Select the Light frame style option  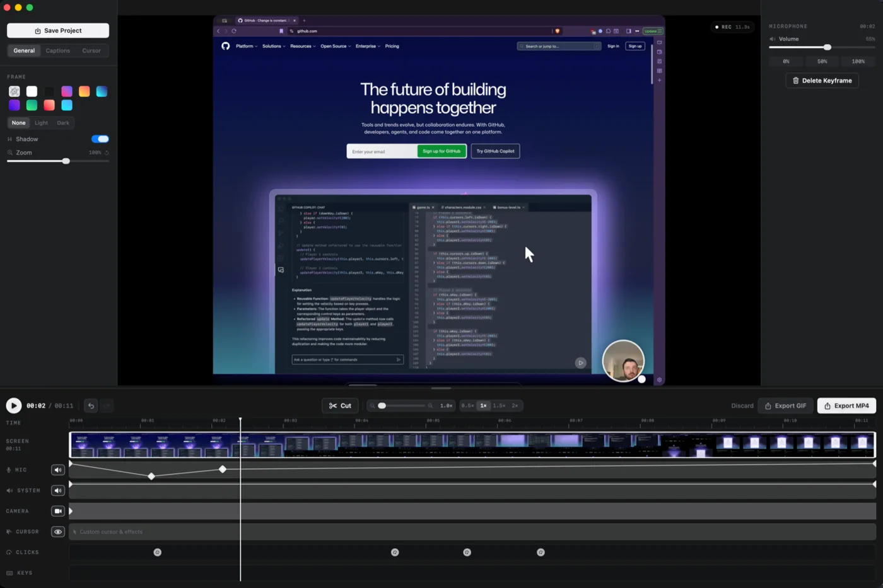click(41, 123)
